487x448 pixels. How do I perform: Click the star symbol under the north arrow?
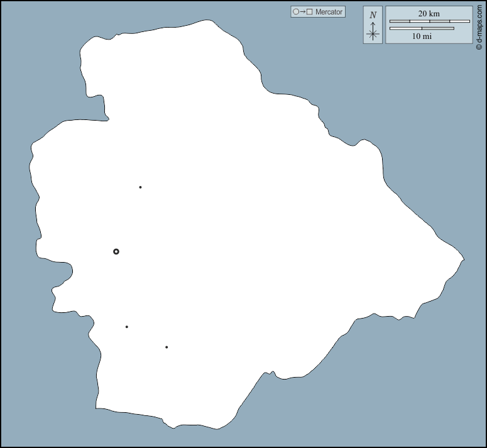(373, 35)
